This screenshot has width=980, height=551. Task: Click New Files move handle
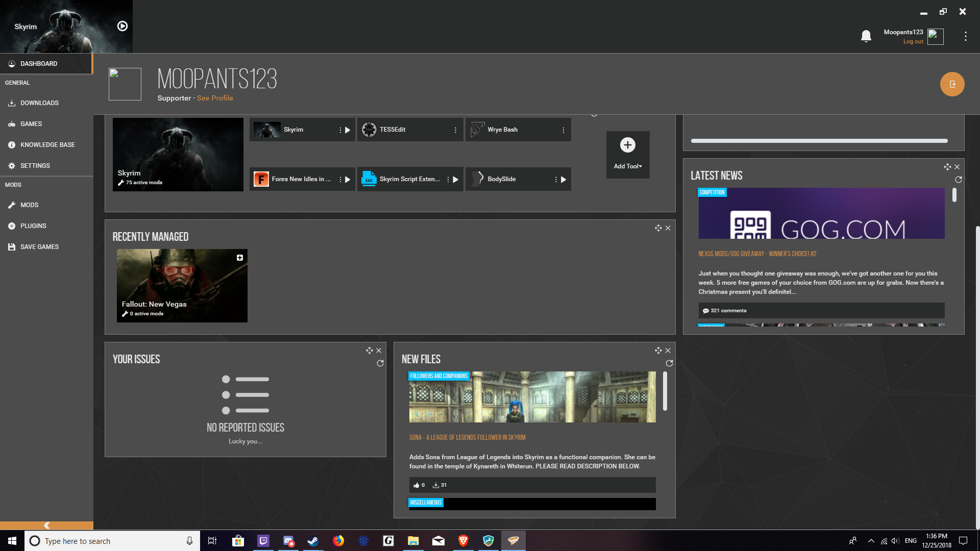coord(658,350)
